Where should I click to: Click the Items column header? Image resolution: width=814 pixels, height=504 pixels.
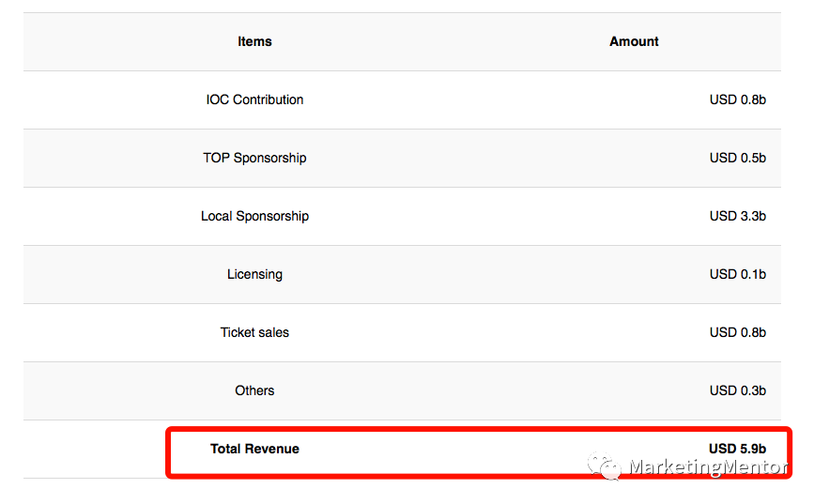click(254, 41)
